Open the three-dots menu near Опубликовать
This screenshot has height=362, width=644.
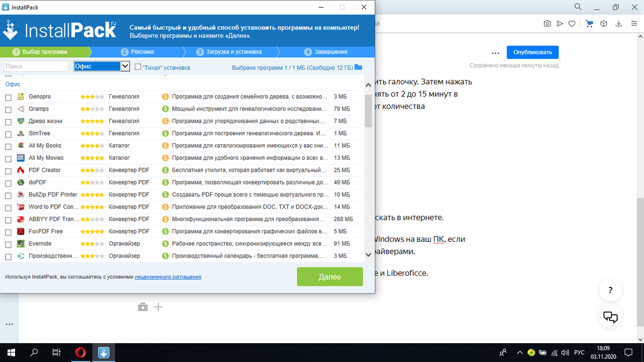[x=495, y=53]
